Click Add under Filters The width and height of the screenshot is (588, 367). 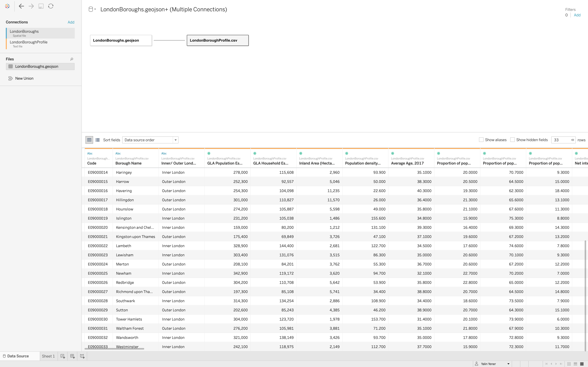click(577, 15)
